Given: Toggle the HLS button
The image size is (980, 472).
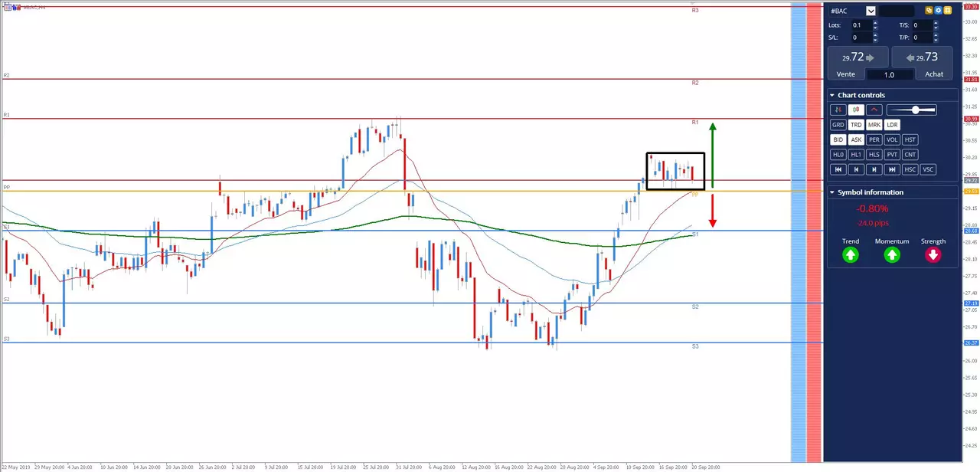Looking at the screenshot, I should tap(874, 154).
